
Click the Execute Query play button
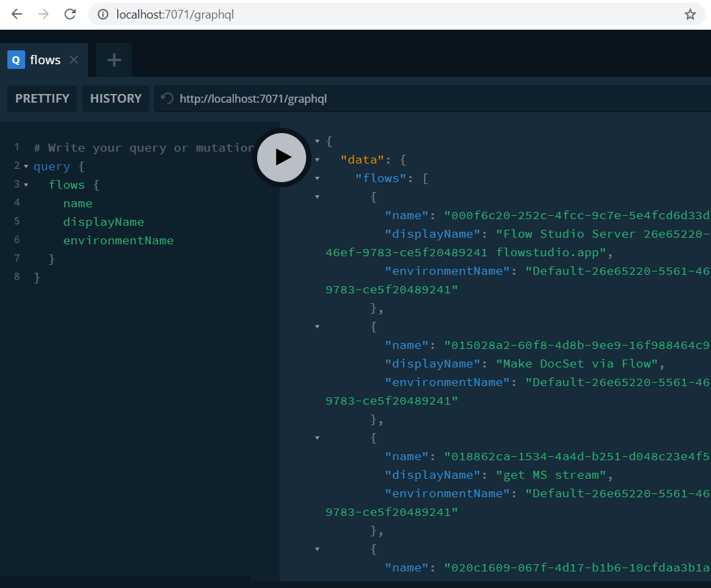(282, 157)
